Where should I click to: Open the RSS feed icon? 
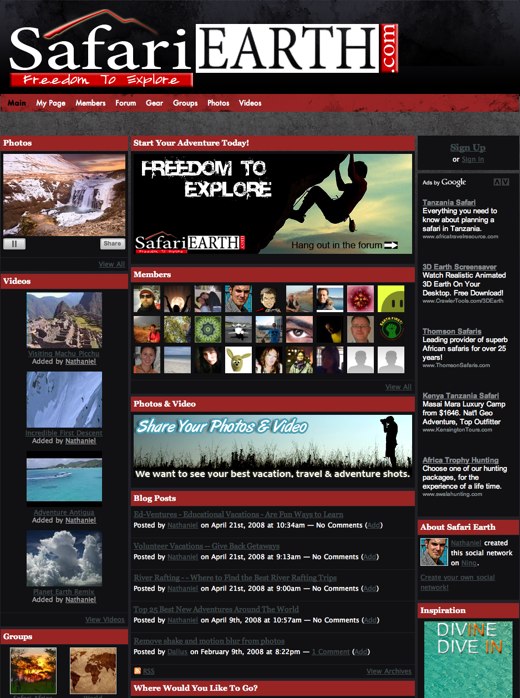[x=138, y=671]
